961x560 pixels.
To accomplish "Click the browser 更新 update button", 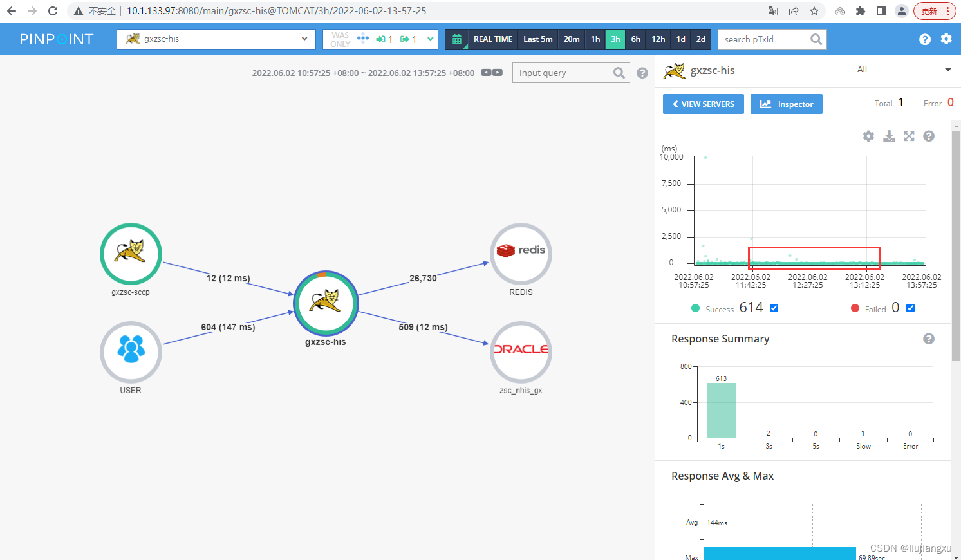I will click(935, 11).
